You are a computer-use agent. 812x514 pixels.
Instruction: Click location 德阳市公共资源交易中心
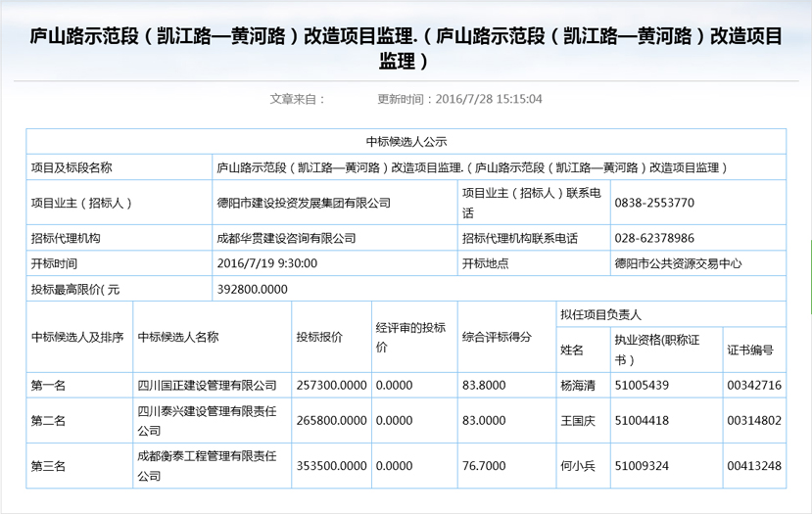(678, 263)
